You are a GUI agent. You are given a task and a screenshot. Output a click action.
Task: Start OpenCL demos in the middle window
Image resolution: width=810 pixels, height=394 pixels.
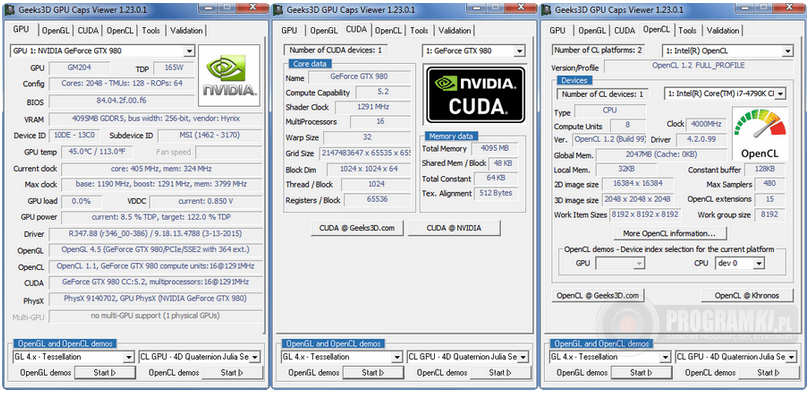(x=500, y=372)
